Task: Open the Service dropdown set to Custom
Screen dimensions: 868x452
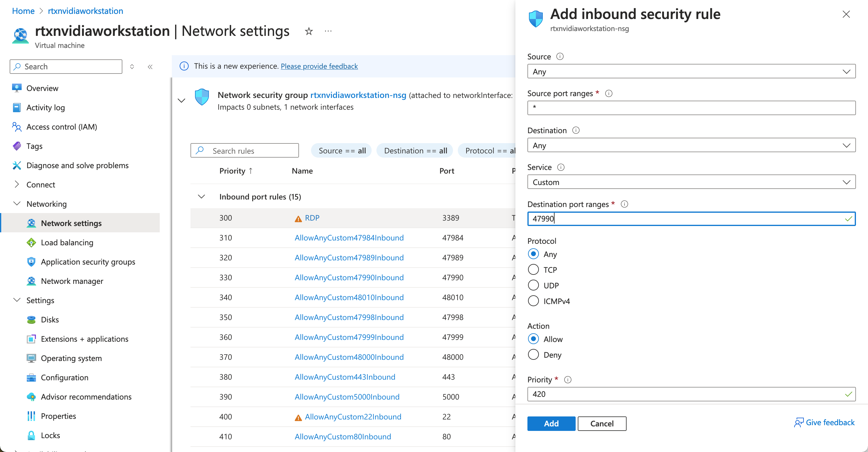Action: tap(691, 182)
